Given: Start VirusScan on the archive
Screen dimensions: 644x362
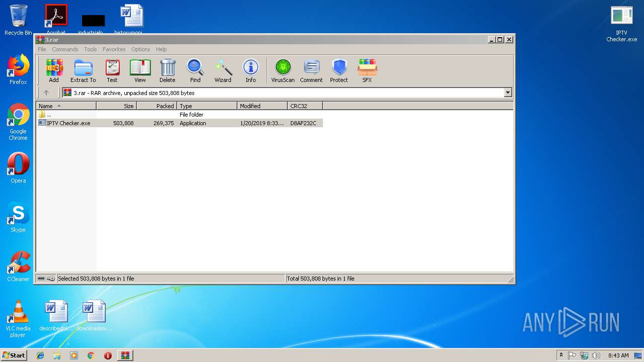Looking at the screenshot, I should tap(283, 70).
